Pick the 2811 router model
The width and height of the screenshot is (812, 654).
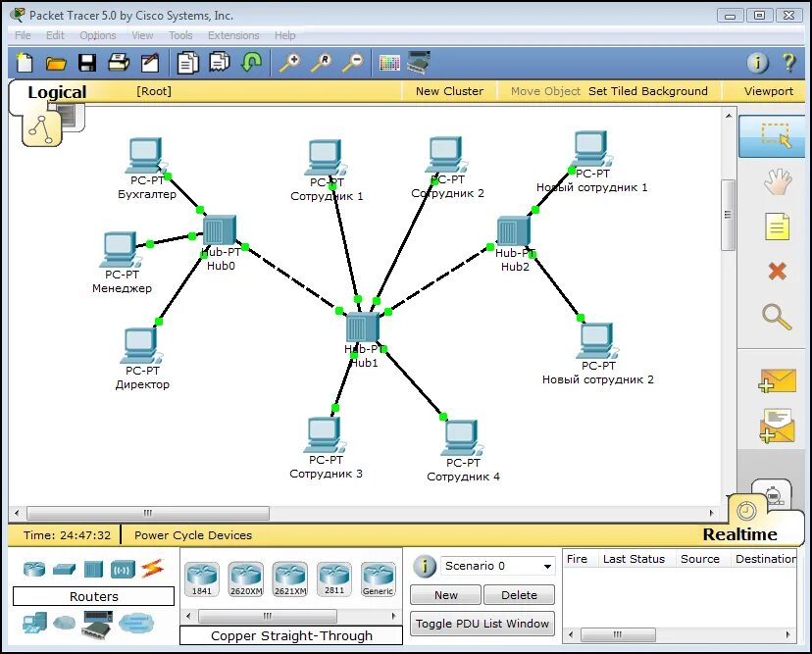[333, 577]
